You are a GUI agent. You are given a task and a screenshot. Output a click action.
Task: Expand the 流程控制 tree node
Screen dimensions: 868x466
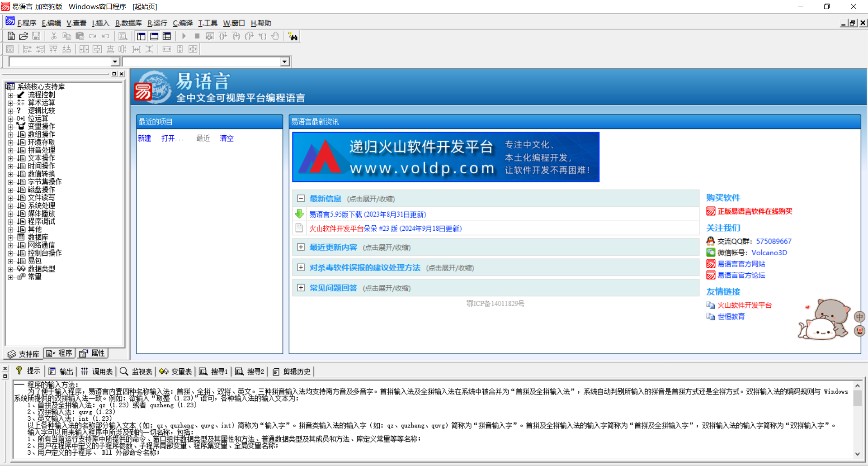pos(10,95)
